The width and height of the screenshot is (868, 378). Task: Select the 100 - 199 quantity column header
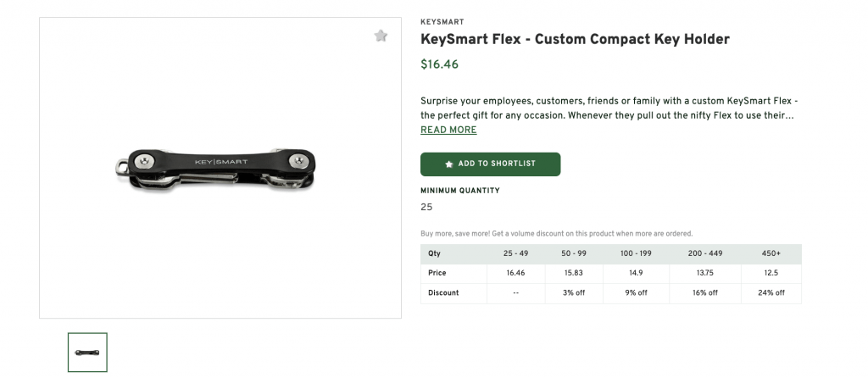(x=636, y=253)
